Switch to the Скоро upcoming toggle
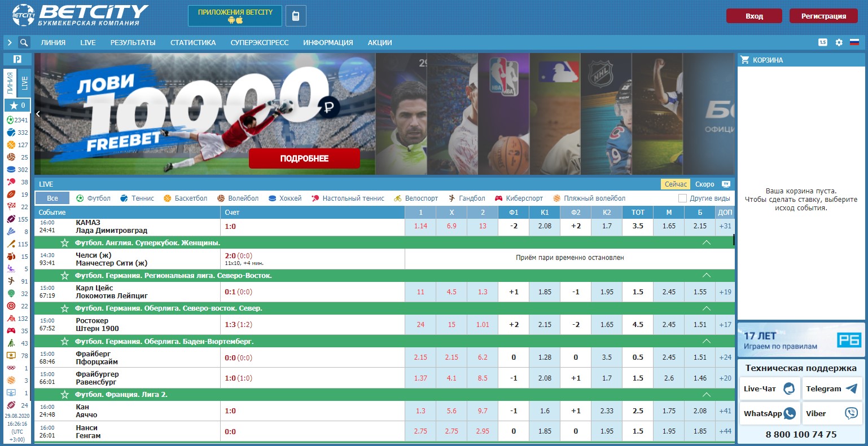 705,184
